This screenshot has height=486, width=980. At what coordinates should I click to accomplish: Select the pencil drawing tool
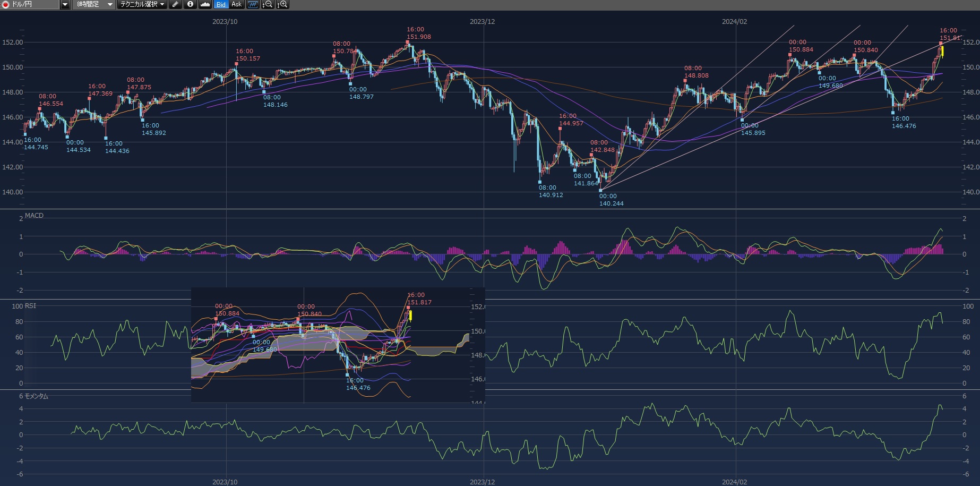176,4
